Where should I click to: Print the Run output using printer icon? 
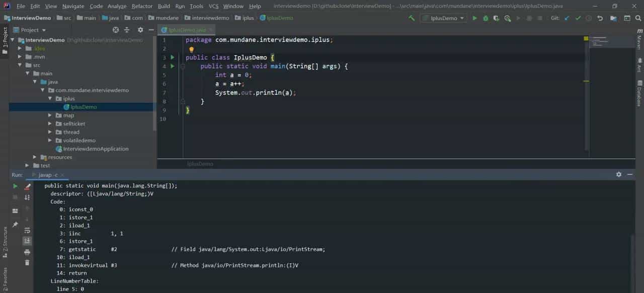[x=27, y=252]
